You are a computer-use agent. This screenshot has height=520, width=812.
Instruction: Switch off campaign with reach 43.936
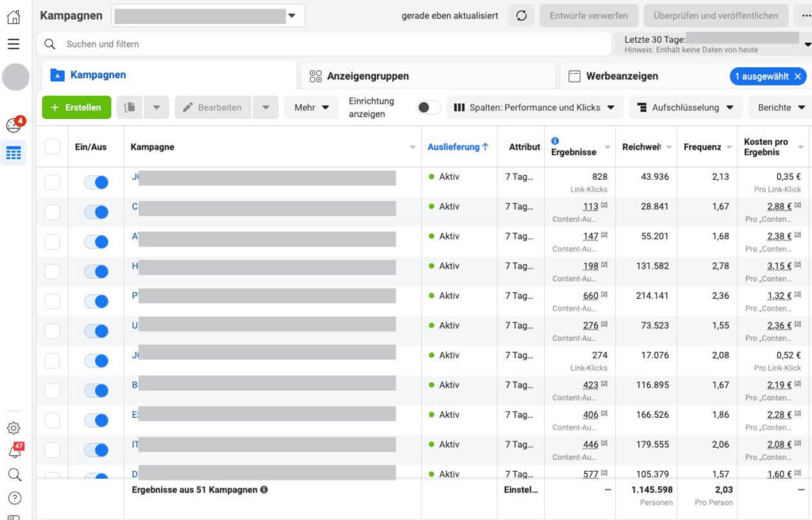click(96, 182)
